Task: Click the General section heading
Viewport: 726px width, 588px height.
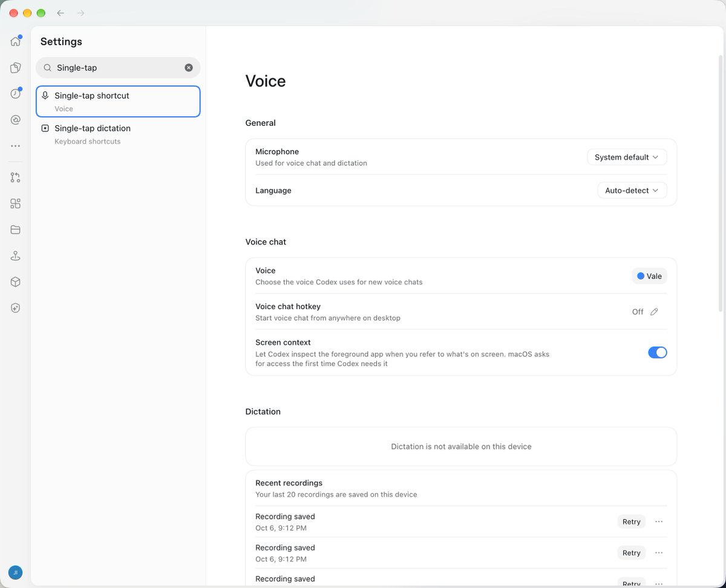Action: pyautogui.click(x=260, y=123)
